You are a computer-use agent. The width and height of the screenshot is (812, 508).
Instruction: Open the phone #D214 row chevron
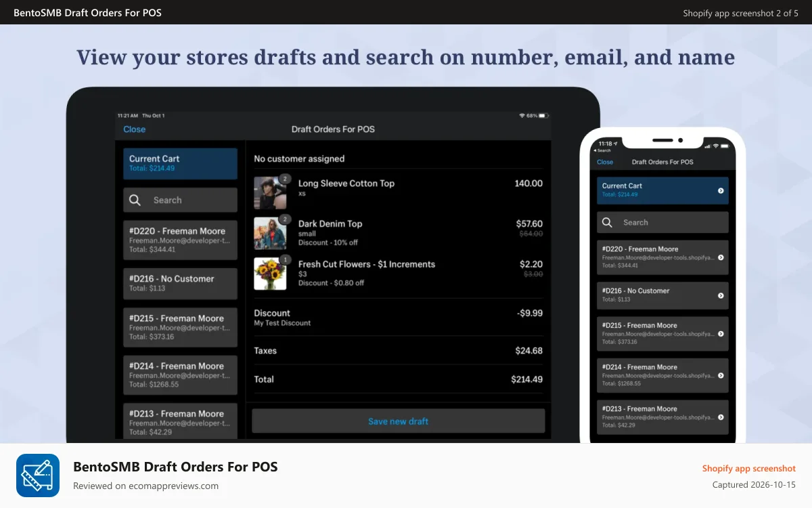coord(721,375)
